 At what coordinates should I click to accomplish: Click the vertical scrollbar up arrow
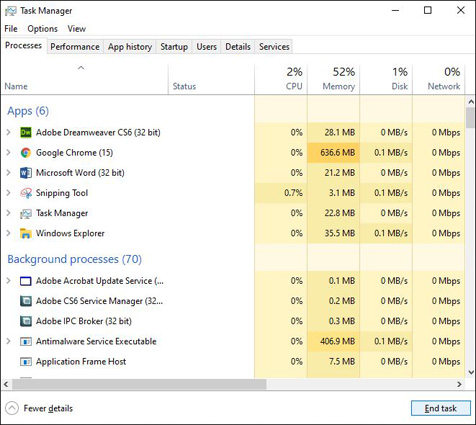[471, 101]
